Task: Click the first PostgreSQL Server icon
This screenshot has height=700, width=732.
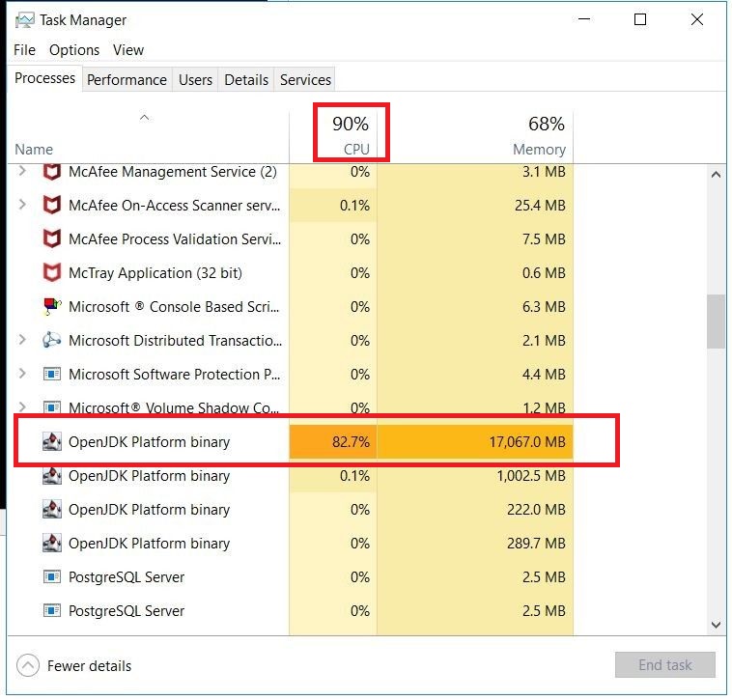Action: click(x=52, y=577)
